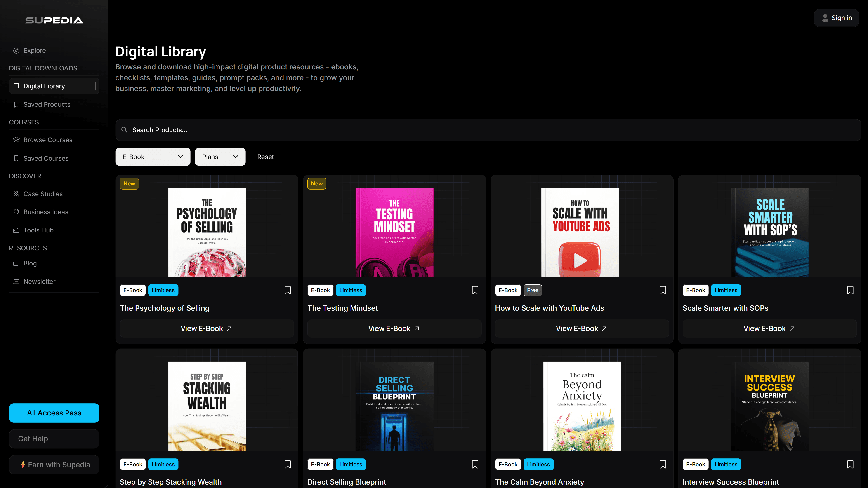Open Saved Products in the sidebar
This screenshot has height=488, width=868.
click(54, 104)
